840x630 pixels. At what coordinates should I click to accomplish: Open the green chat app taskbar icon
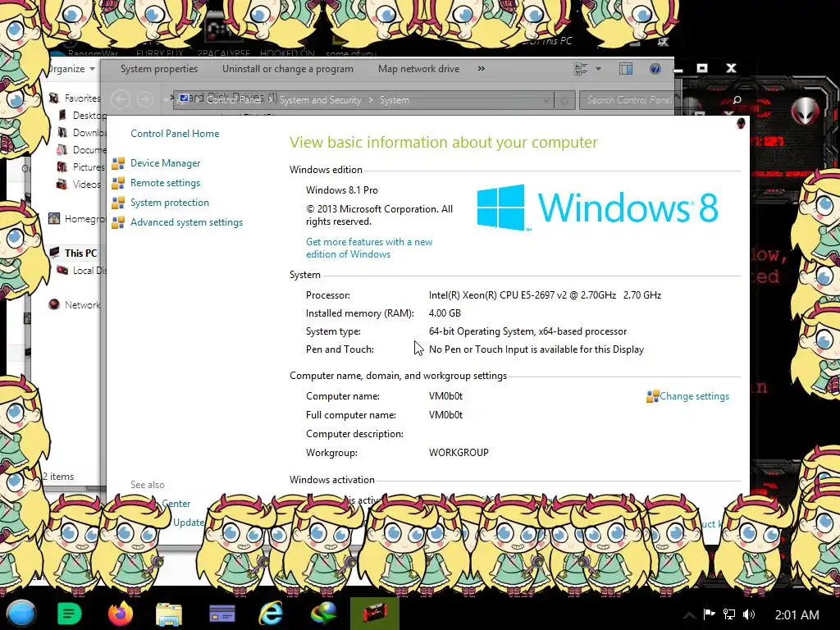click(69, 614)
